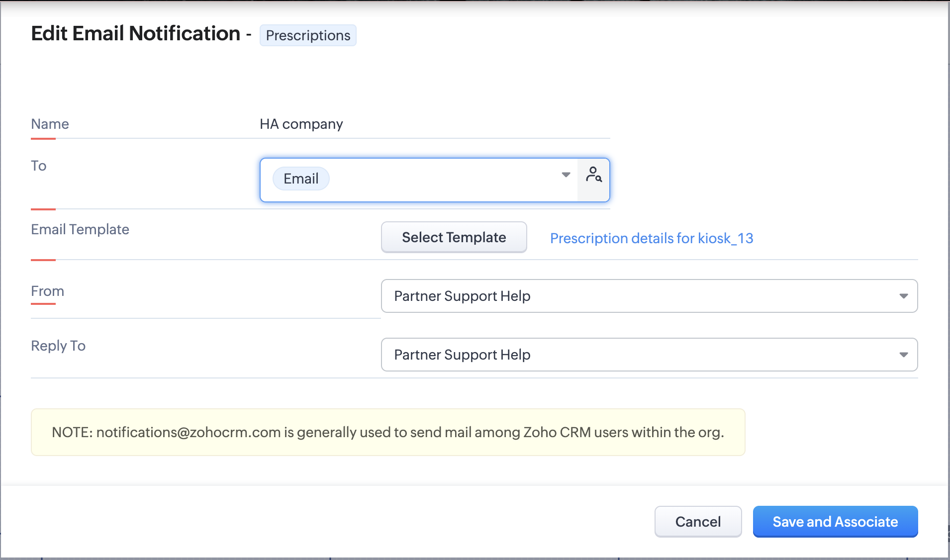
Task: Click the user lookup icon in To field
Action: click(594, 175)
